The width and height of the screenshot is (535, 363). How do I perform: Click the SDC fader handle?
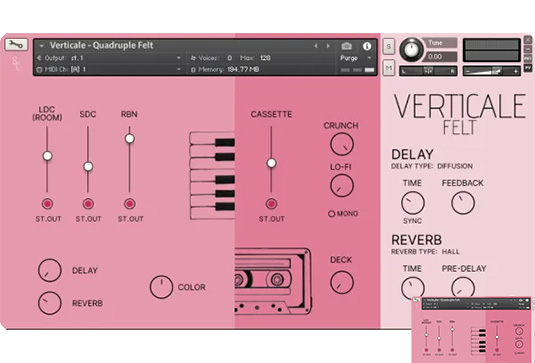88,166
